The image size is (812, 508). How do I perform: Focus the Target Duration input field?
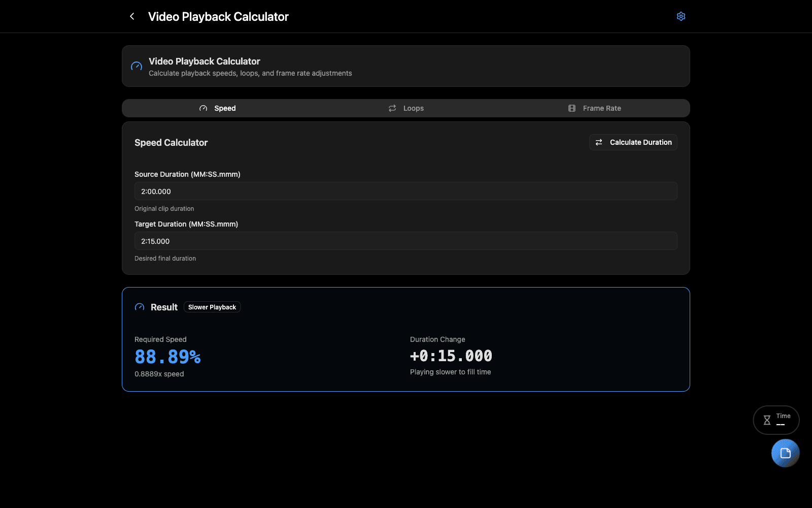point(406,241)
